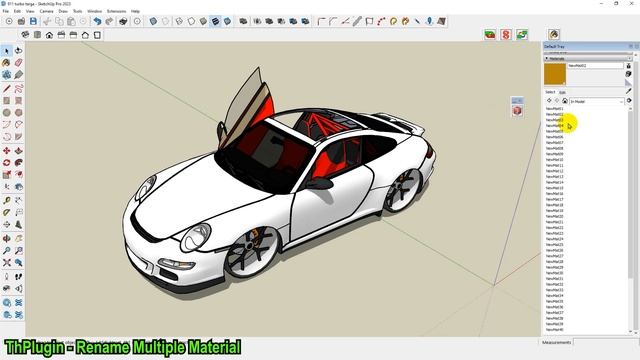640x360 pixels.
Task: Click the red cube floating toolbar icon
Action: [517, 111]
